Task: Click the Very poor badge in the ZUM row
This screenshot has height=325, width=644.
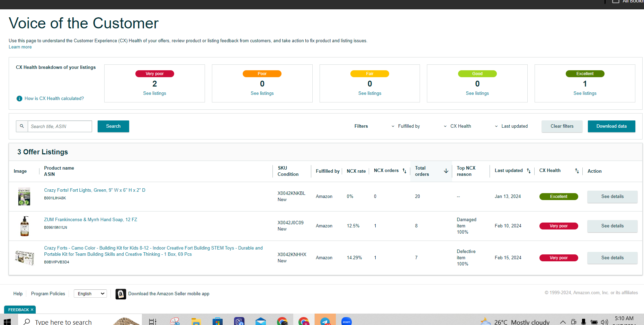Action: (x=558, y=226)
